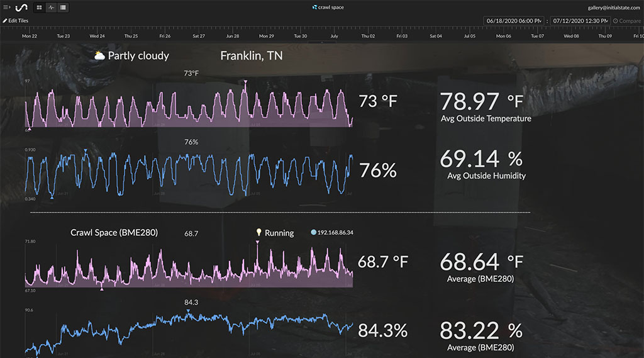Click the Initial State logo
The height and width of the screenshot is (358, 644).
(22, 8)
